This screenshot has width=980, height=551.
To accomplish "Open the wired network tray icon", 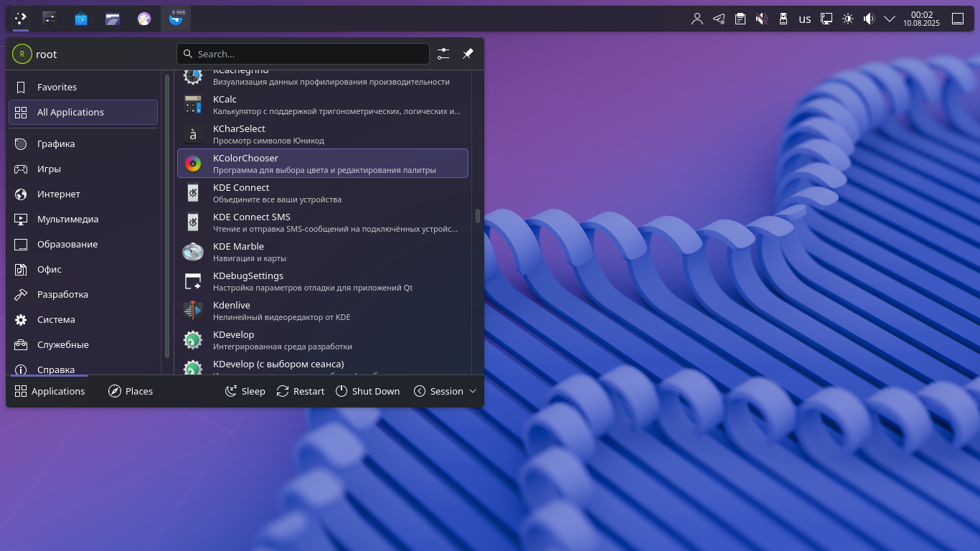I will pos(826,19).
